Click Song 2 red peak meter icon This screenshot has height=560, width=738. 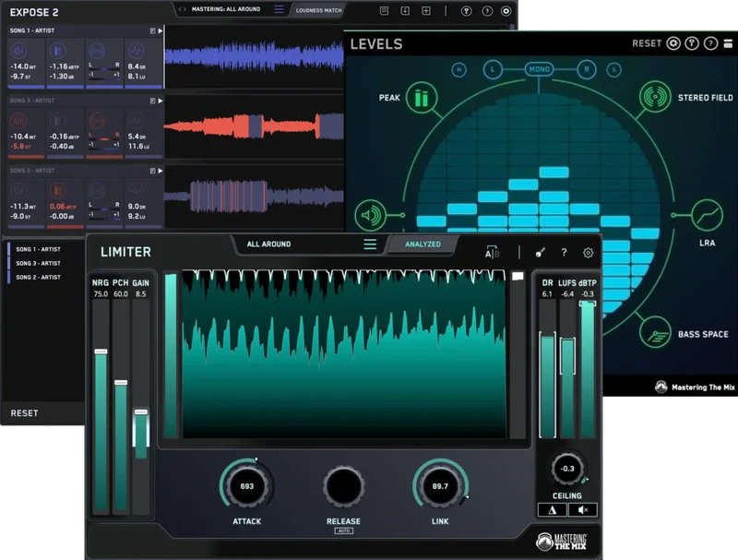click(58, 191)
